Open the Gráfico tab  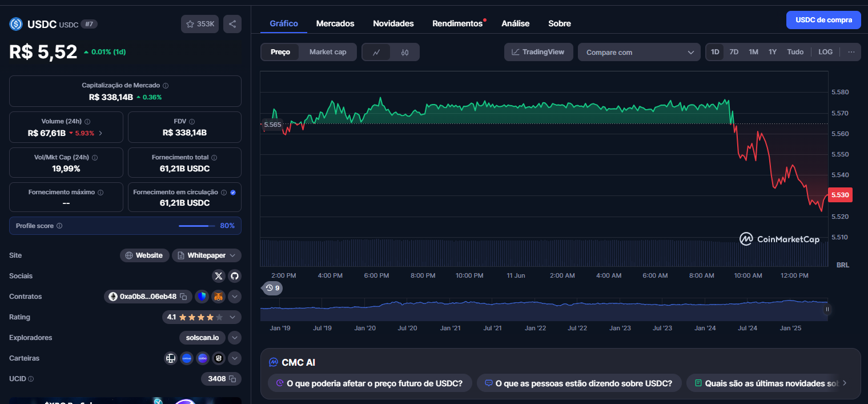pos(284,23)
